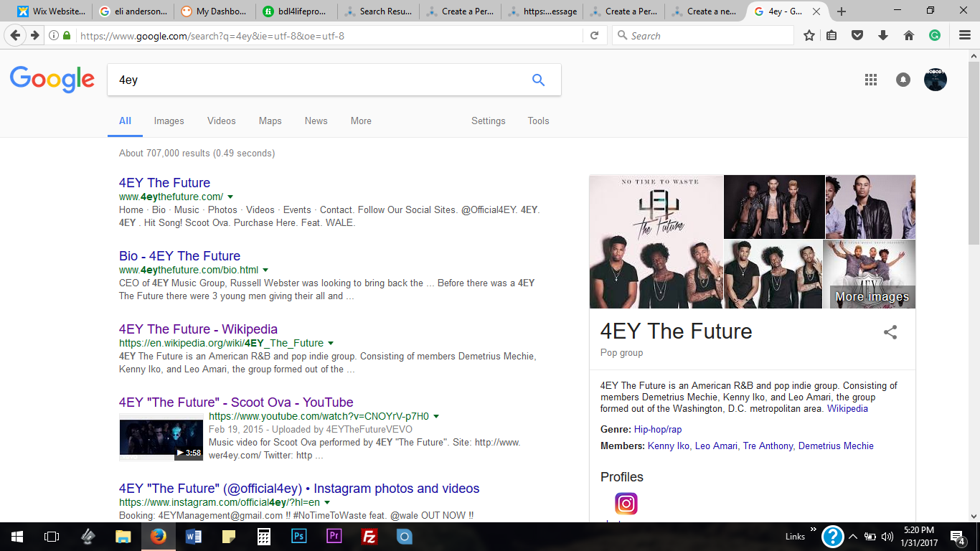Viewport: 980px width, 551px height.
Task: Expand dropdown arrow beside YouTube result URL
Action: 436,417
